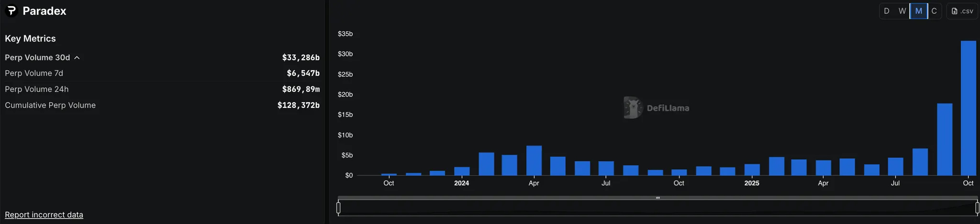The width and height of the screenshot is (980, 224).
Task: Click the Paradex logo icon
Action: (11, 11)
